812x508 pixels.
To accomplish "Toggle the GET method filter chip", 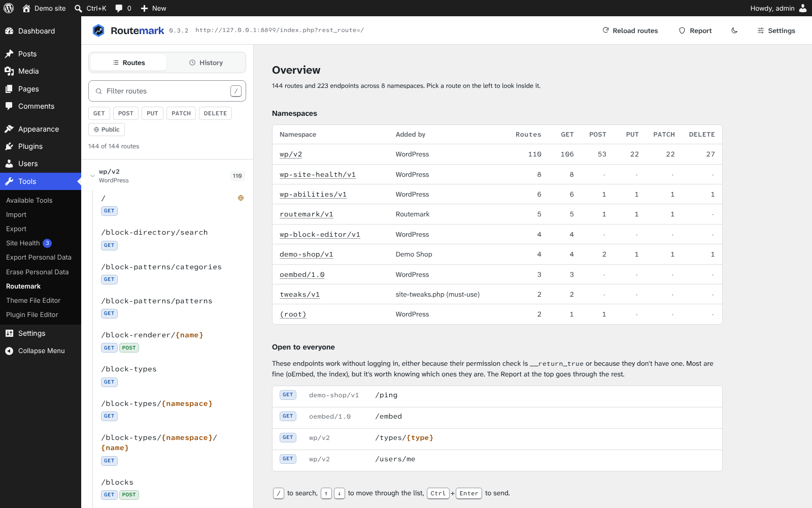I will (x=99, y=113).
